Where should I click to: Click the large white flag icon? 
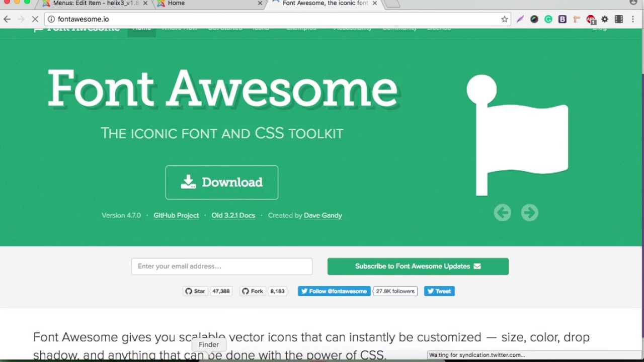[517, 135]
